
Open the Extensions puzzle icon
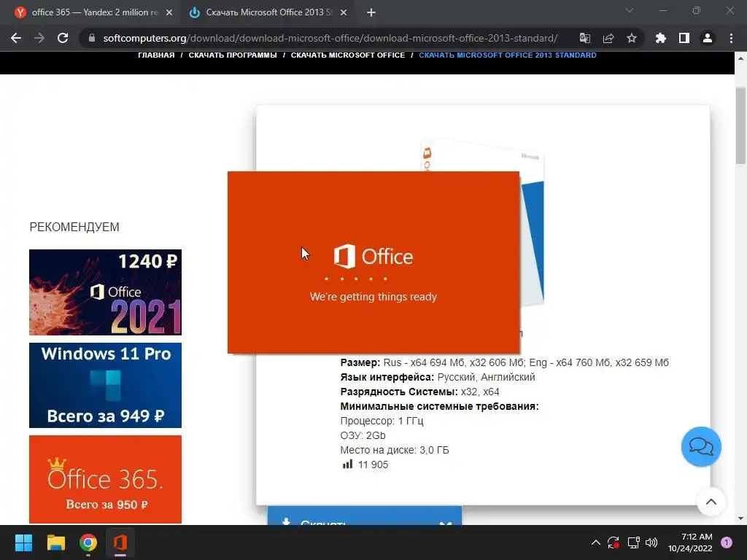pyautogui.click(x=661, y=38)
